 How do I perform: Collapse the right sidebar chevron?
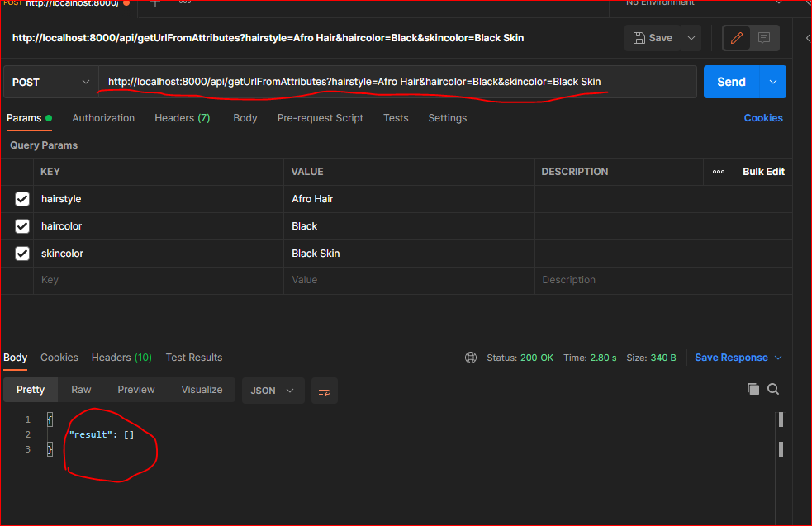pos(807,38)
